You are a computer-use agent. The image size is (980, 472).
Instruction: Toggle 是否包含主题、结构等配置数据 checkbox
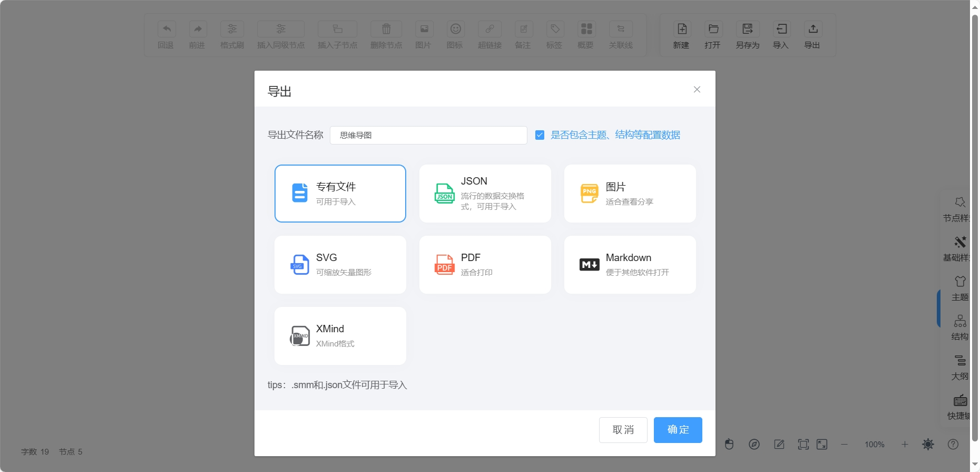[x=540, y=135]
